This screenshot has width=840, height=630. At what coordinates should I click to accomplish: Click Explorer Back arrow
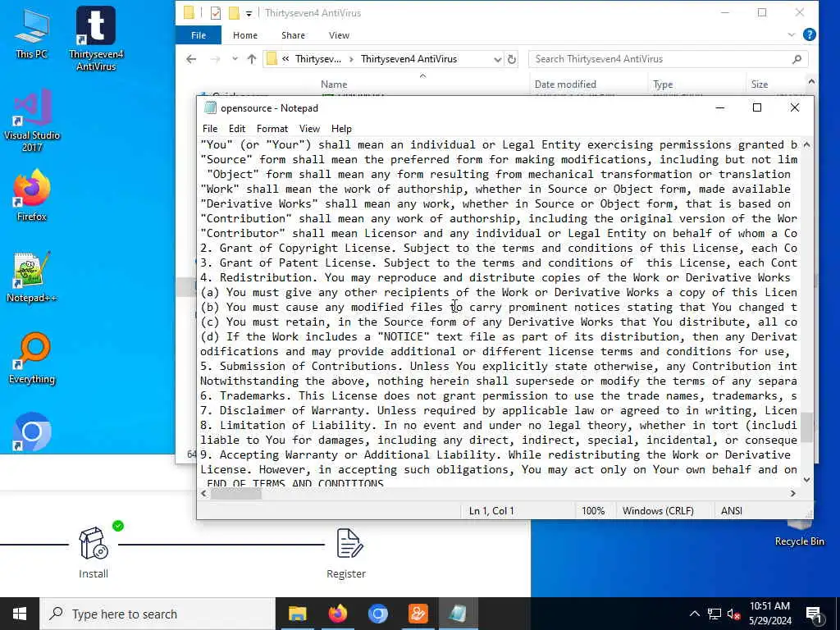click(x=191, y=59)
